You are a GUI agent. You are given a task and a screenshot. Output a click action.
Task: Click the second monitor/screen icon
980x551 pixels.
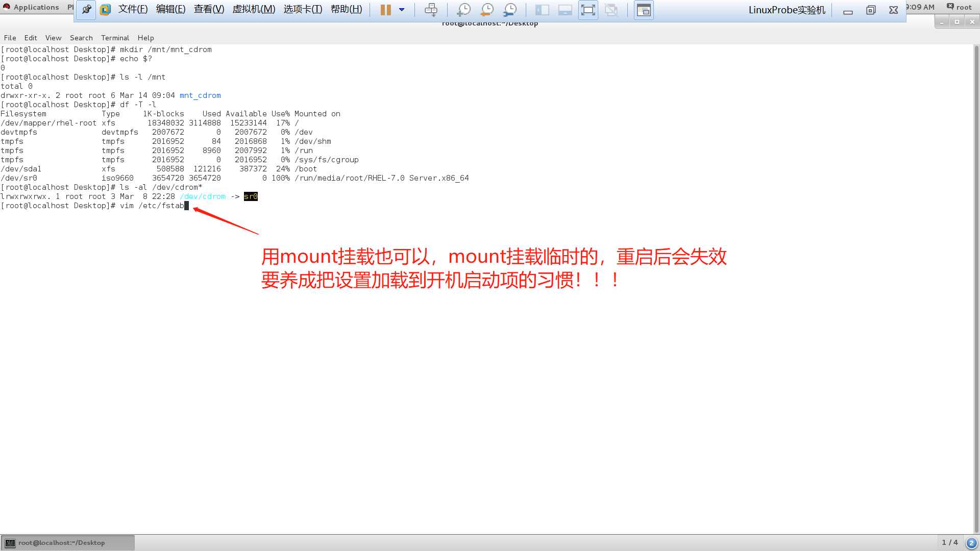pyautogui.click(x=564, y=9)
